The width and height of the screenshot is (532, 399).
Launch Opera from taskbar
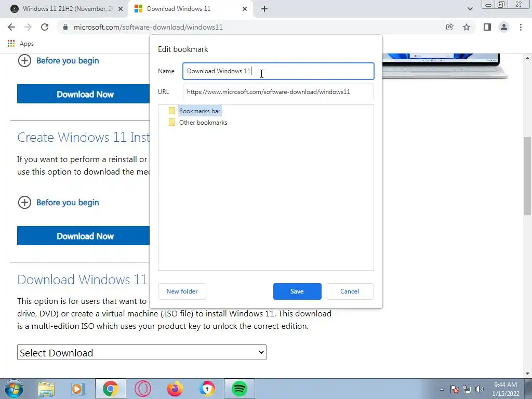(143, 389)
